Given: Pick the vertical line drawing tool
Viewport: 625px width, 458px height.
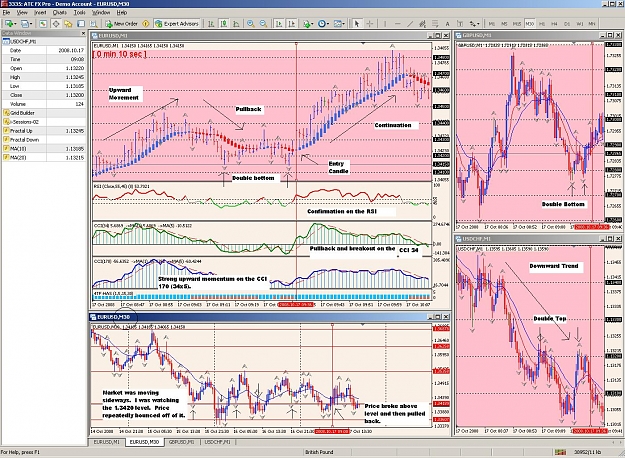Looking at the screenshot, I should tap(385, 24).
